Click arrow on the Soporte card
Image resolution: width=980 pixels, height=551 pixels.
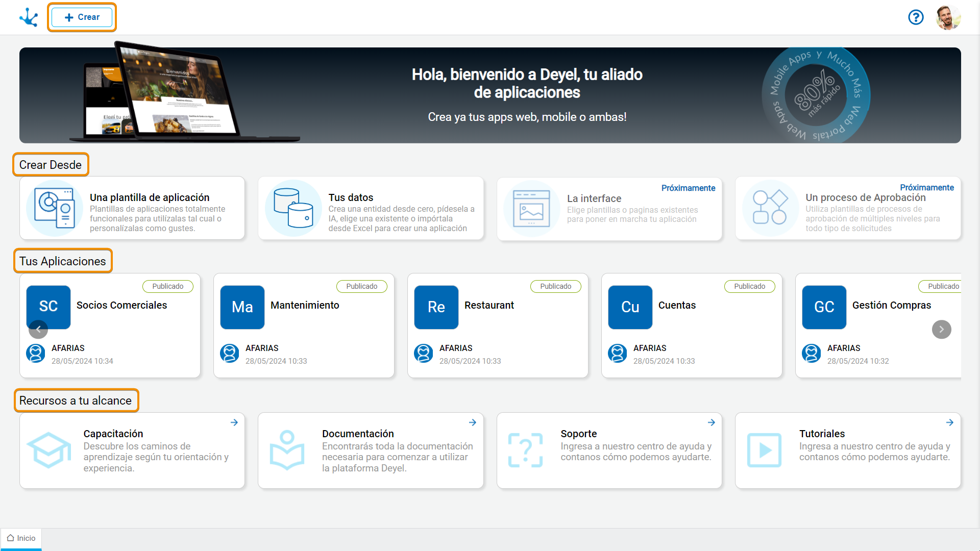pyautogui.click(x=712, y=422)
